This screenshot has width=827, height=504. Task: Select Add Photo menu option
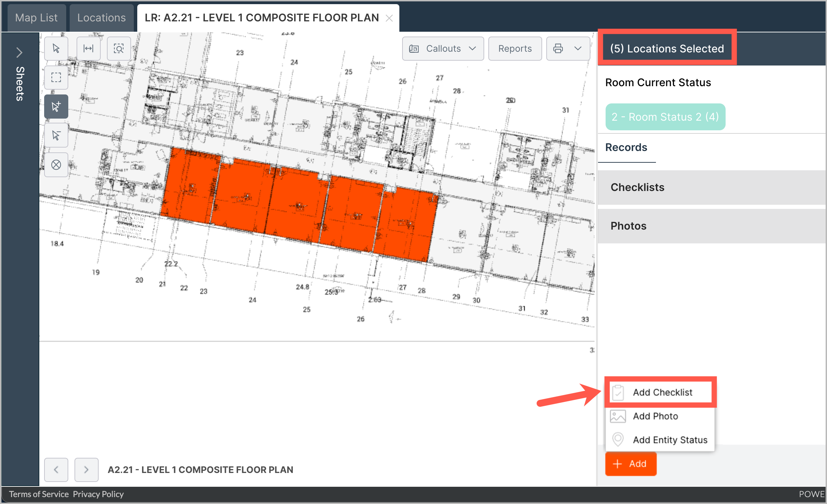pyautogui.click(x=655, y=416)
